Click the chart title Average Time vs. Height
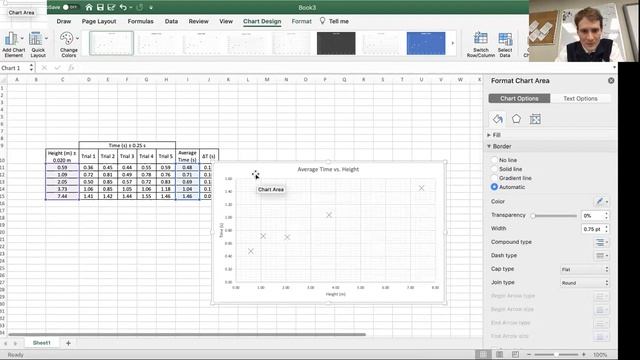The image size is (640, 360). (328, 169)
